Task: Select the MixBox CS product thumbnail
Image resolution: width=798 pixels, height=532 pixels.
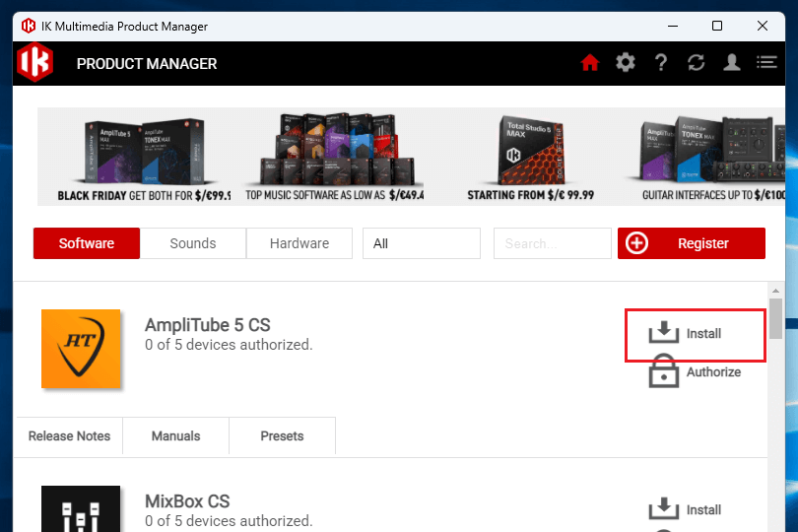Action: [81, 508]
